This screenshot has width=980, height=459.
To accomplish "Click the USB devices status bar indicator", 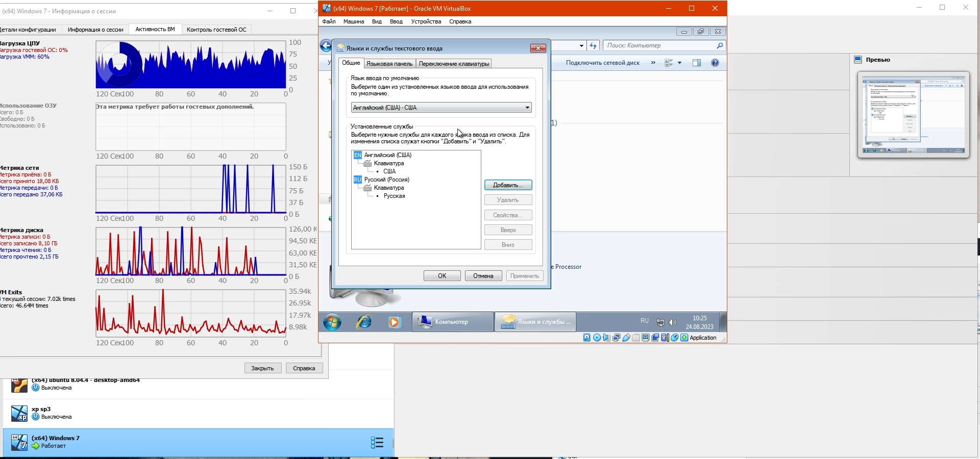I will (x=626, y=338).
